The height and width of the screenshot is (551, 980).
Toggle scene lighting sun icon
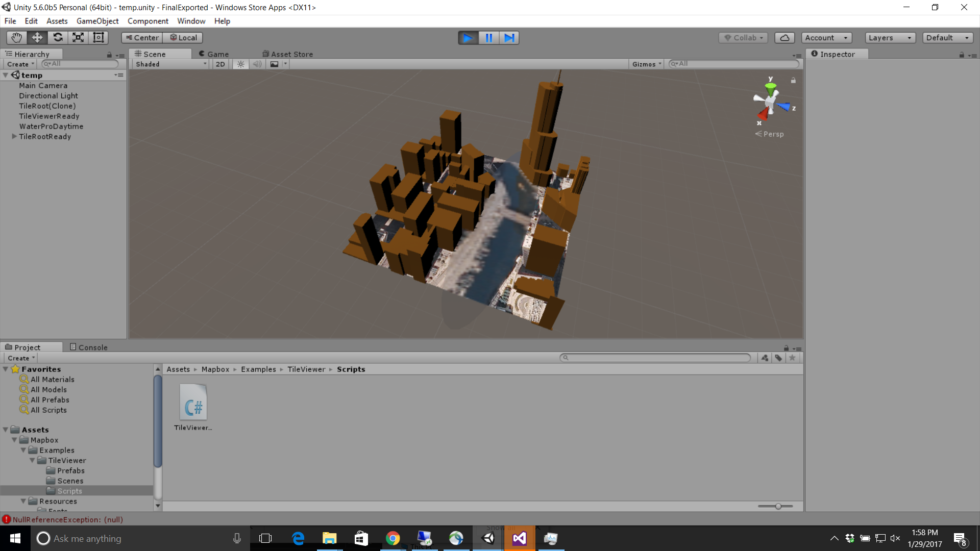point(241,64)
